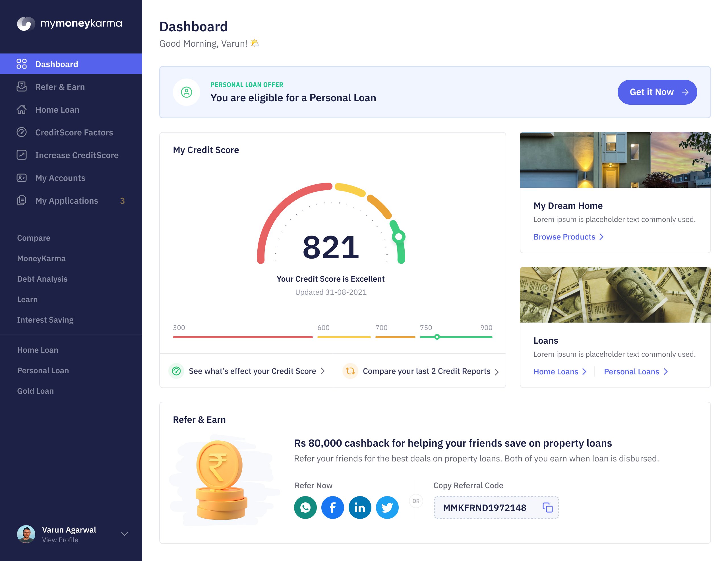Viewport: 728px width, 561px height.
Task: Click the CreditScore Factors gauge icon
Action: click(x=22, y=132)
